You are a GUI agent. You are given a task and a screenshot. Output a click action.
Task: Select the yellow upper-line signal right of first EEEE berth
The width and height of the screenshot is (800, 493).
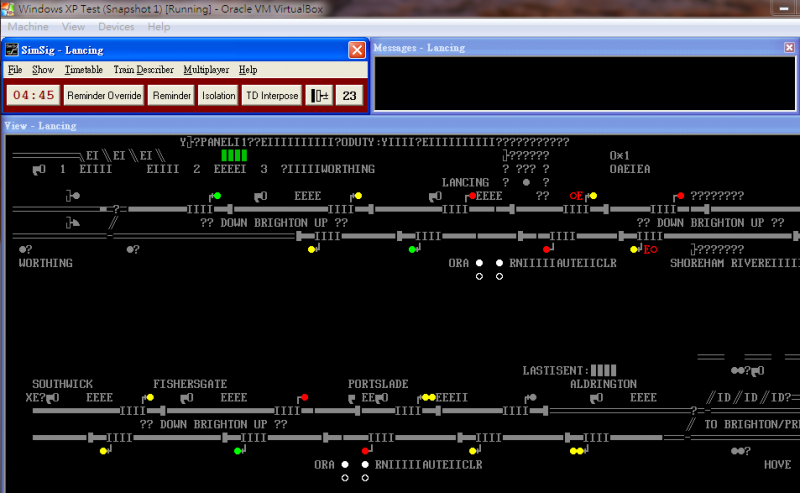358,196
